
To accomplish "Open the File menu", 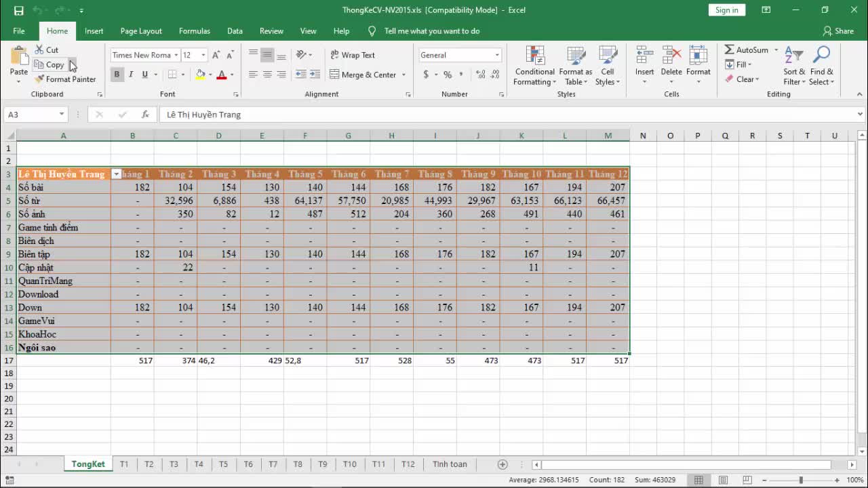I will [19, 31].
